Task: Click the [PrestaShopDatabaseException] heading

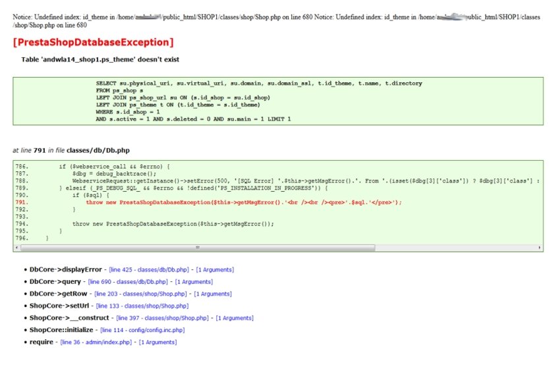Action: pyautogui.click(x=93, y=42)
